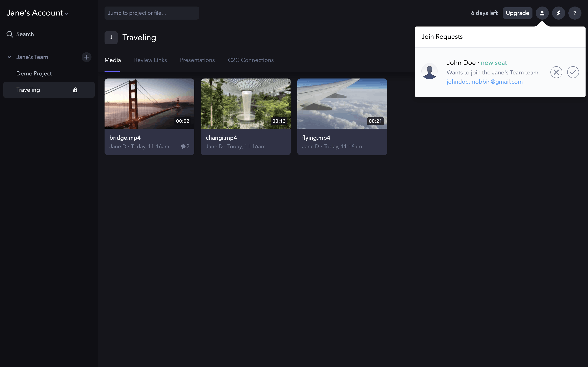Viewport: 588px width, 367px height.
Task: Collapse the Jane's Team tree
Action: 9,57
